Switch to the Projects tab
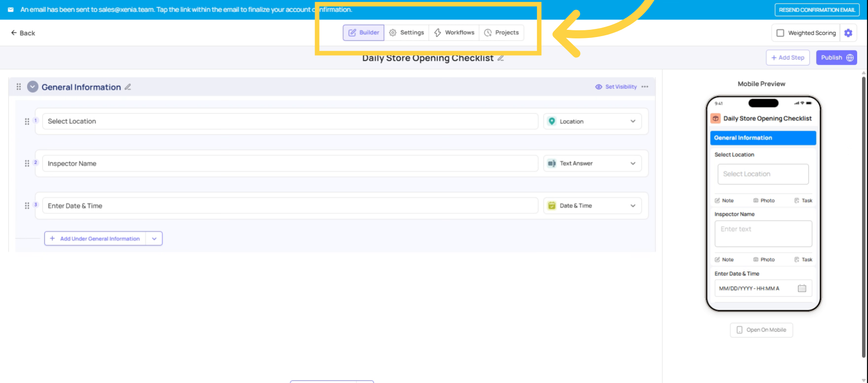 point(501,33)
